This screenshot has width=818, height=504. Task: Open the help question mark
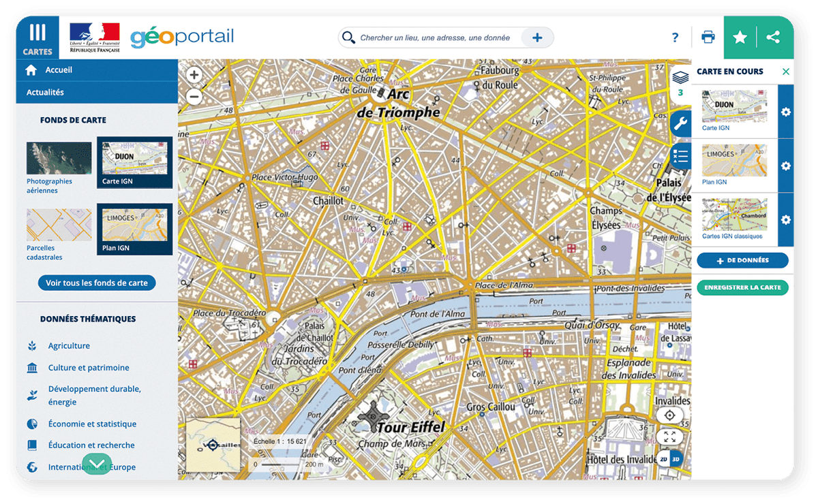click(x=675, y=38)
